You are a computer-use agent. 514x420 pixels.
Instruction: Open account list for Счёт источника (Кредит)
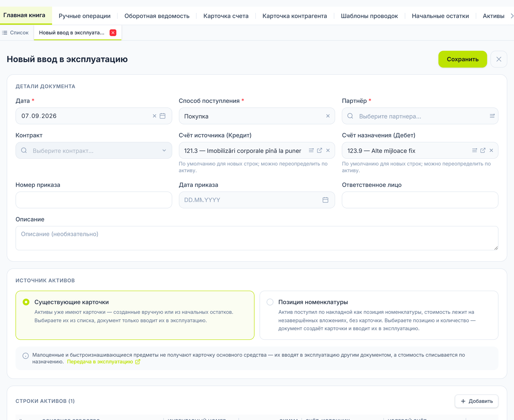311,150
